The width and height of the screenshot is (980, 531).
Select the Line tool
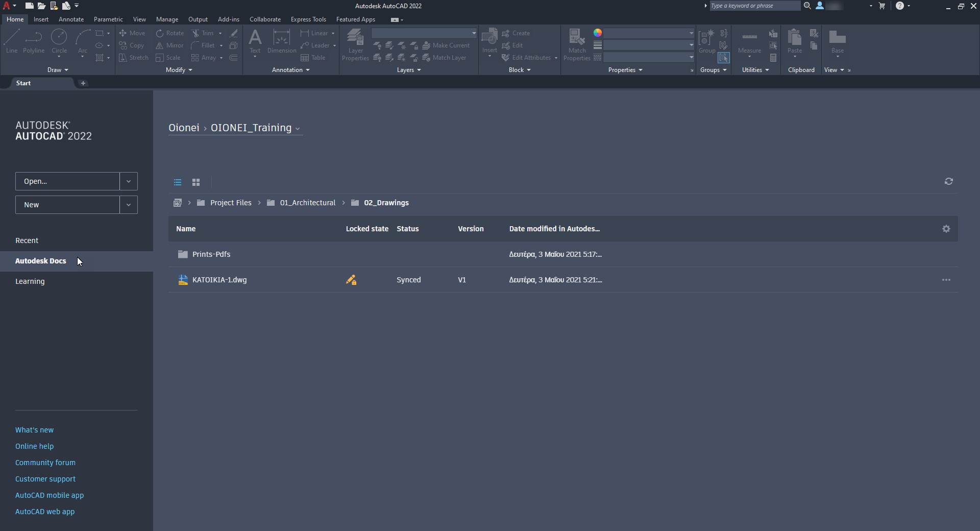11,41
